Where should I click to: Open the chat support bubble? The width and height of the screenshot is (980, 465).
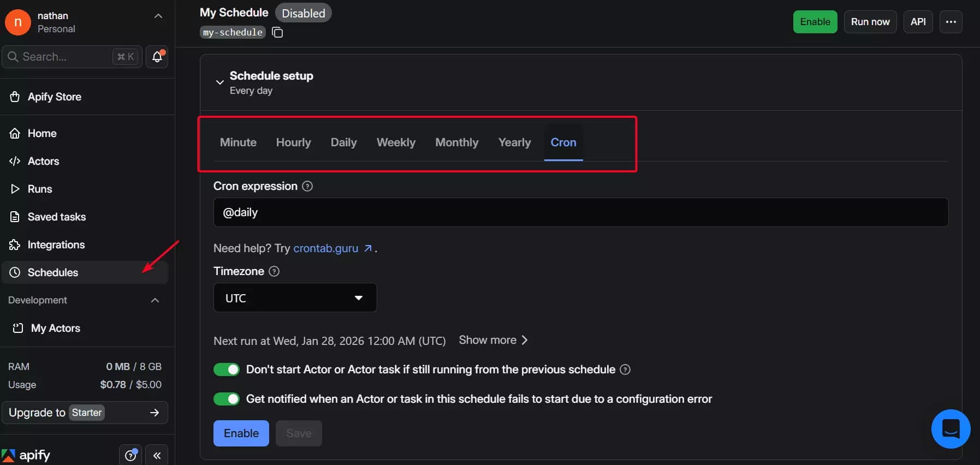(x=951, y=429)
